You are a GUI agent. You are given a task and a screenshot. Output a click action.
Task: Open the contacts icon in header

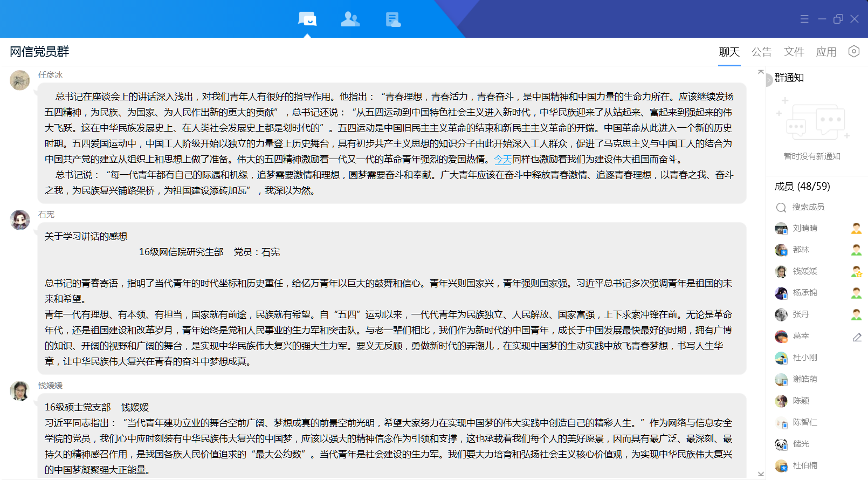point(350,19)
